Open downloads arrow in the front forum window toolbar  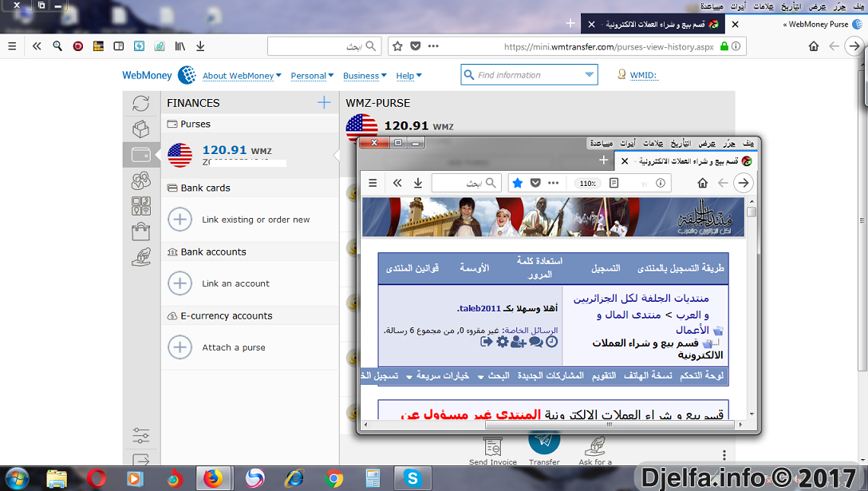[x=418, y=183]
